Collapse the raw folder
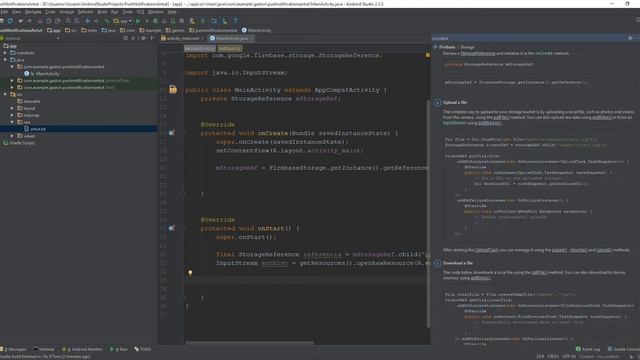Image resolution: width=640 pixels, height=360 pixels. coord(12,122)
